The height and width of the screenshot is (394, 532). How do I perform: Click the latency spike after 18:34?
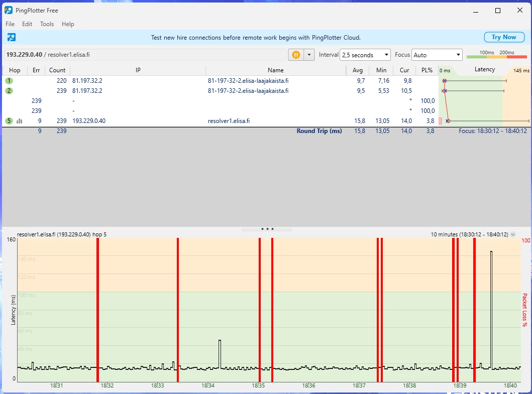point(220,354)
